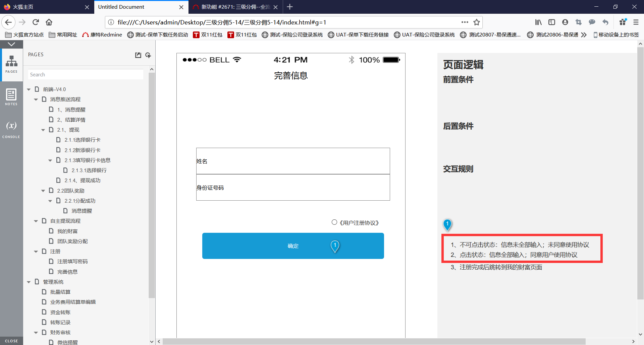Click the page horizontal scrollbar at bottom
This screenshot has width=644, height=345.
[x=374, y=341]
